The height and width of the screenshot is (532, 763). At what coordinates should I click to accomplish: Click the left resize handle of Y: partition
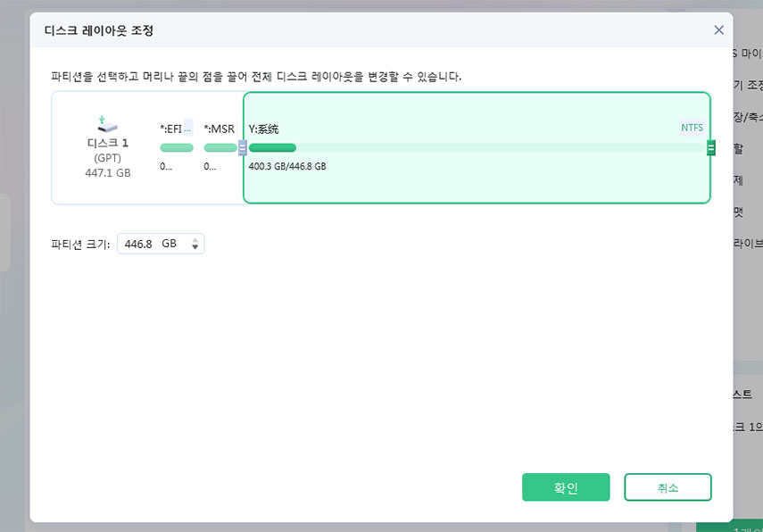[243, 148]
